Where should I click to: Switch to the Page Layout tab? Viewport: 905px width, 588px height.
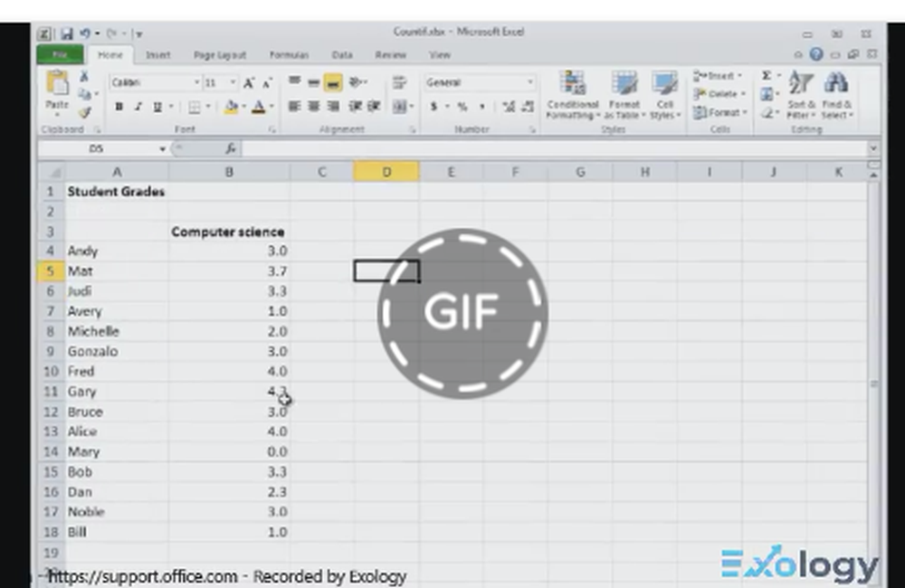pos(219,55)
